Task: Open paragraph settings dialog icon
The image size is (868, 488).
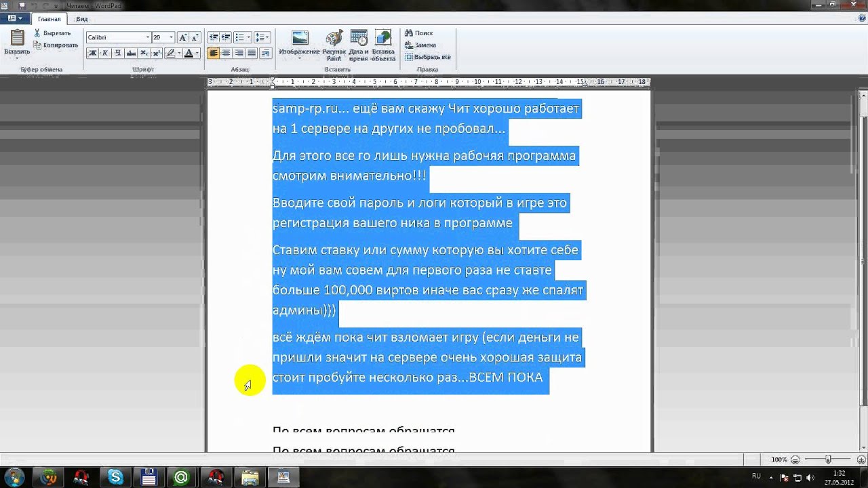Action: coord(265,53)
